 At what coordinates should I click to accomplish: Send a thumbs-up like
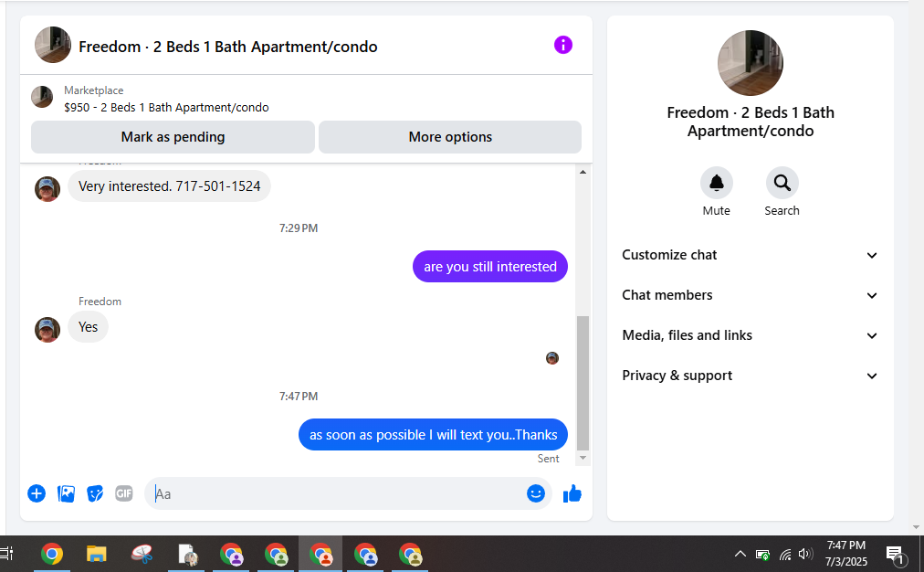pos(572,493)
